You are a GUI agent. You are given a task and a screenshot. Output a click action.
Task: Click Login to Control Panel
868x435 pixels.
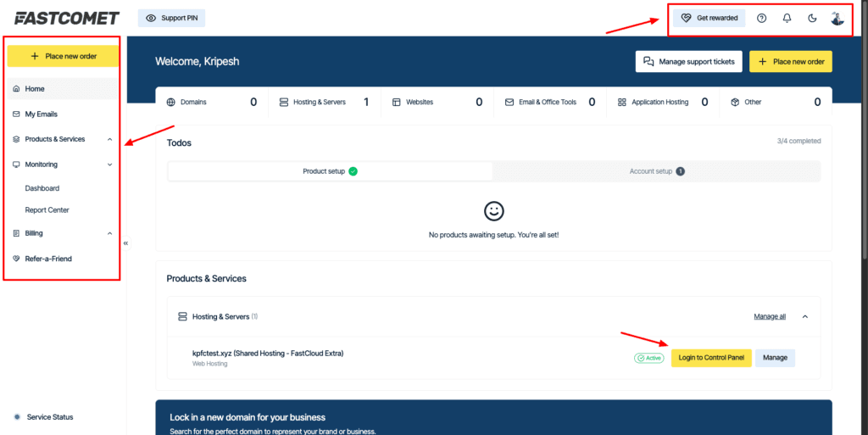tap(711, 358)
